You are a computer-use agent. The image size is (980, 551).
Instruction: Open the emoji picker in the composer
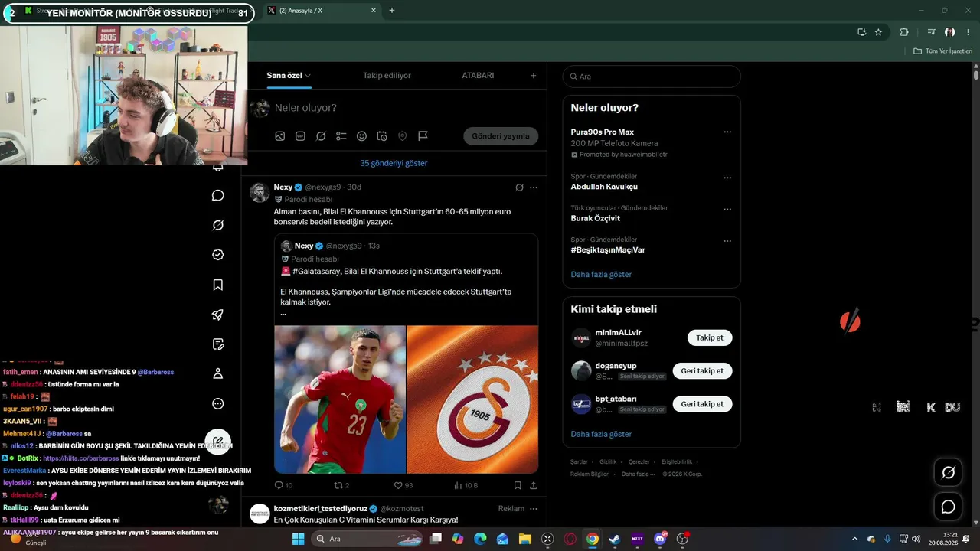click(361, 136)
